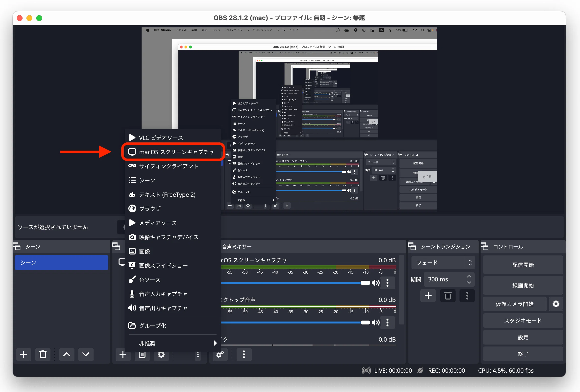
Task: Mute macOS スクリーンキャプチャ audio speaker
Action: pyautogui.click(x=375, y=283)
